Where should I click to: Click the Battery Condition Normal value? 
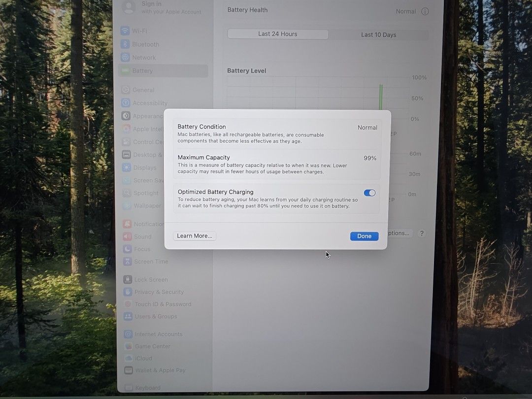coord(367,128)
